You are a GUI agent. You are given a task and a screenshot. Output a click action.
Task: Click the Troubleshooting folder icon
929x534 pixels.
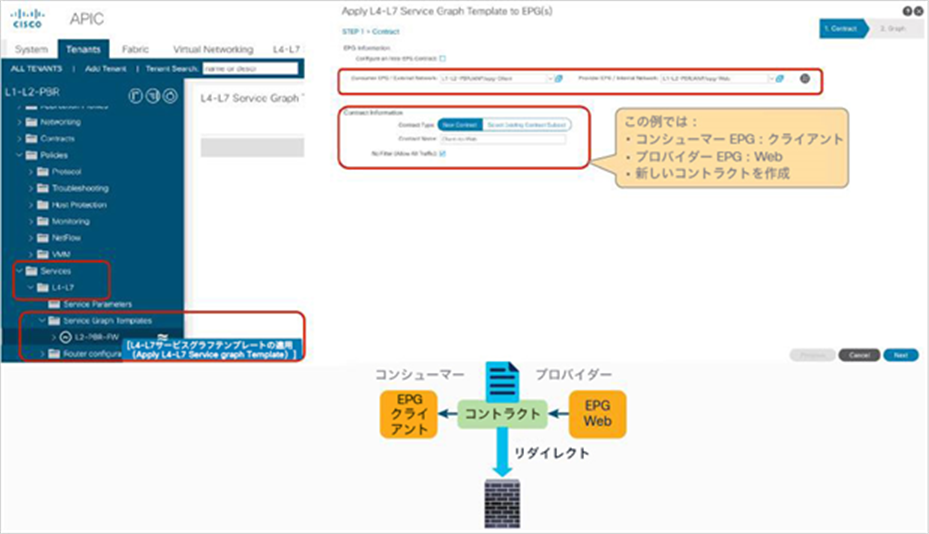[x=43, y=188]
